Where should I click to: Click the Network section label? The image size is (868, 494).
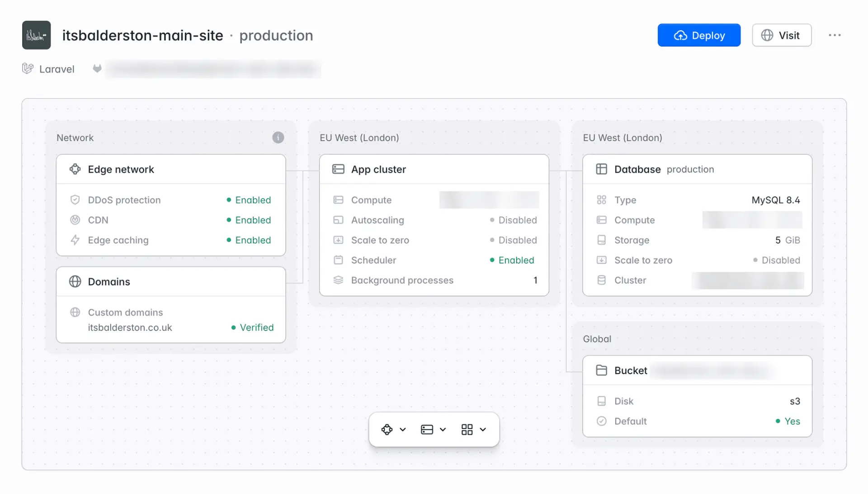pyautogui.click(x=75, y=138)
